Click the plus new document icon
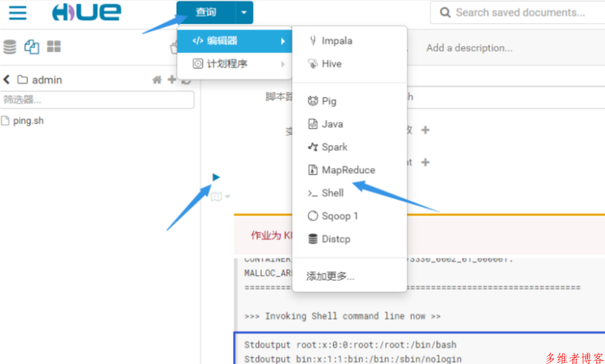The height and width of the screenshot is (364, 605). [x=172, y=79]
